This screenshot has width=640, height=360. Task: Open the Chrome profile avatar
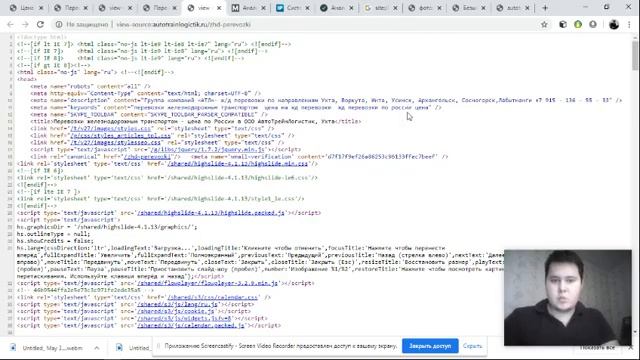[614, 24]
